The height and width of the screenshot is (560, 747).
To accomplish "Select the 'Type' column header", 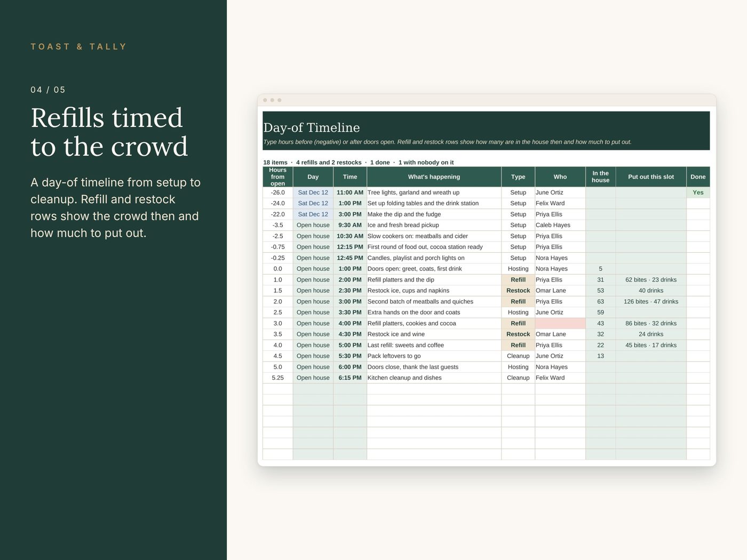I will (x=518, y=177).
